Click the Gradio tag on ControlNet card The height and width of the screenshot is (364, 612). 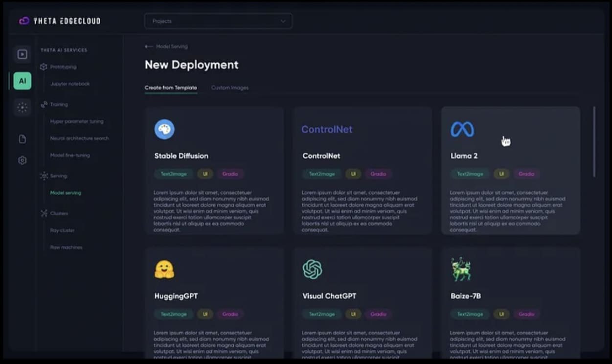378,174
